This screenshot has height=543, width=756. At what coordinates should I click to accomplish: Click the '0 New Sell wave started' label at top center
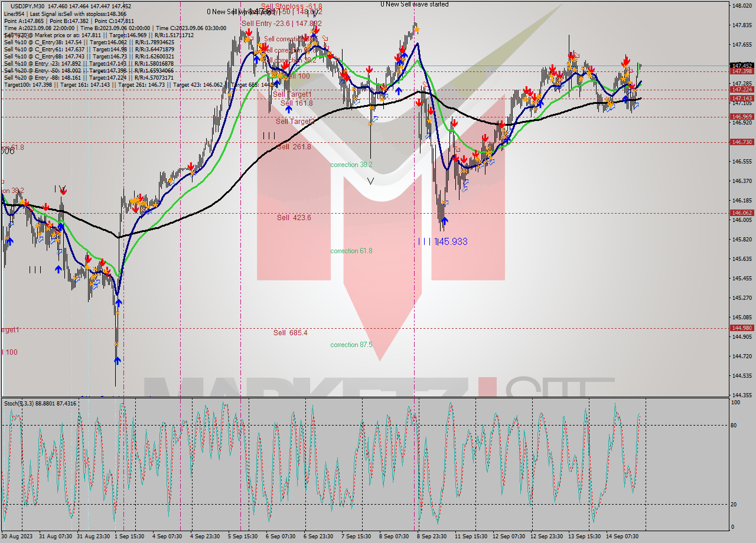click(414, 4)
